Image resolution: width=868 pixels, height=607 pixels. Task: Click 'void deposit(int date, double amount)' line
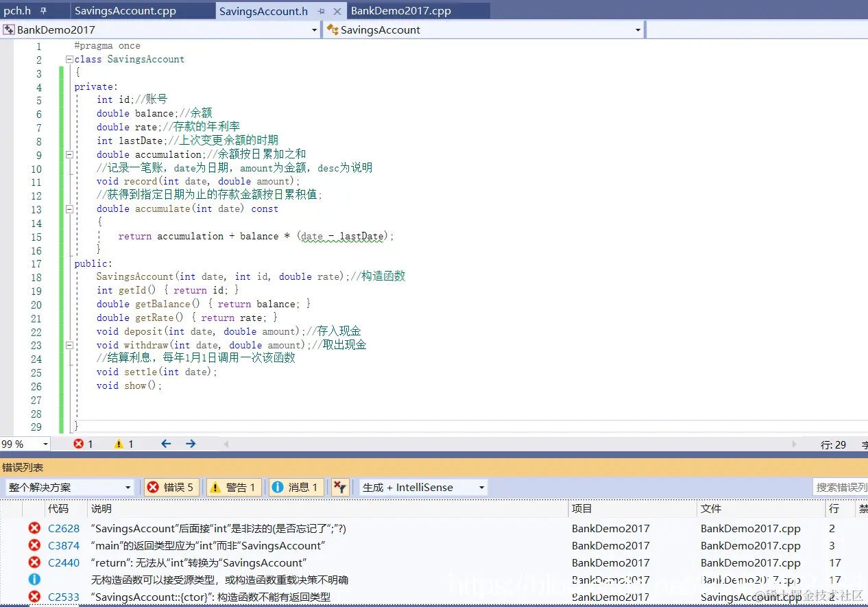click(x=228, y=331)
